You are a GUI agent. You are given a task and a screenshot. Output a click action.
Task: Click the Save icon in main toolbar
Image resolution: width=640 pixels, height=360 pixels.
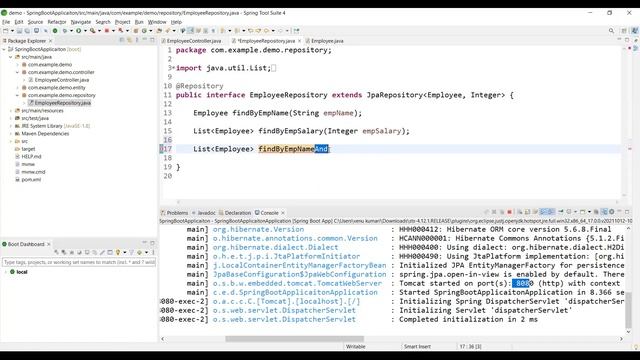pos(19,31)
